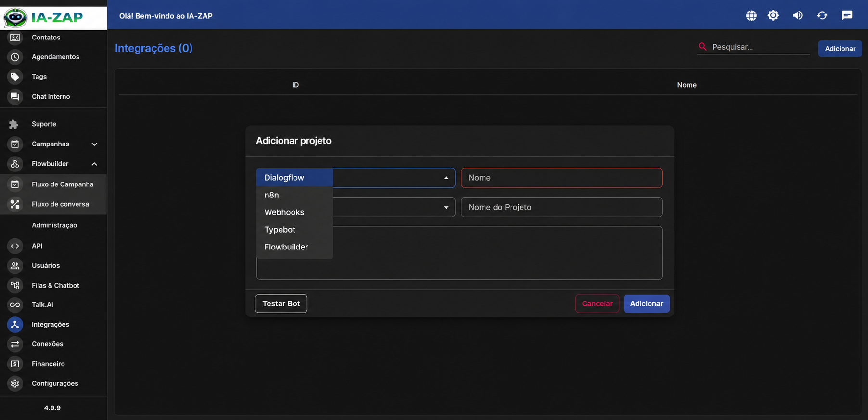Click the volume speaker icon
Image resolution: width=868 pixels, height=420 pixels.
click(798, 15)
